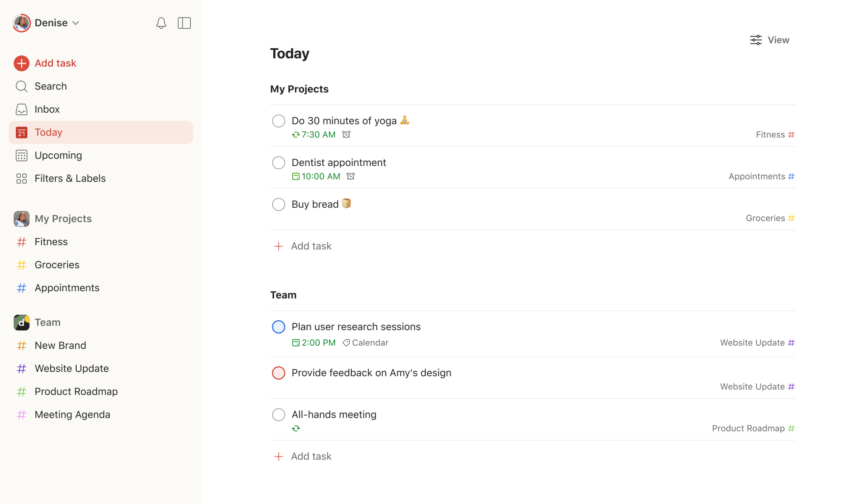Select the Website Update project
The image size is (864, 504).
click(71, 368)
